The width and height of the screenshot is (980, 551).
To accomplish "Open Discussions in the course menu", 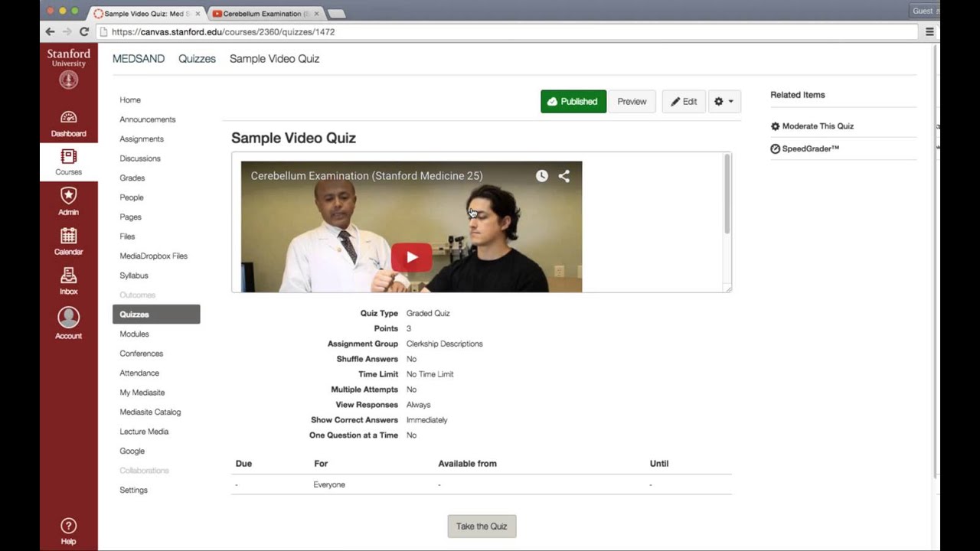I will coord(140,158).
